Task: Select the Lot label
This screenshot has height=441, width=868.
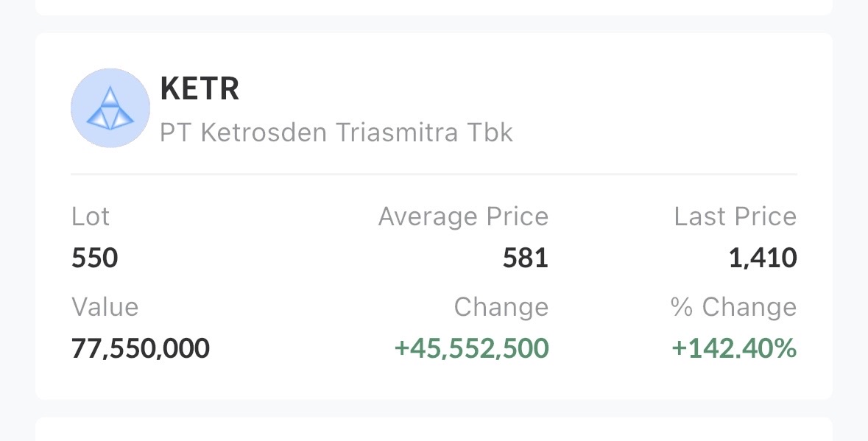Action: pyautogui.click(x=90, y=216)
